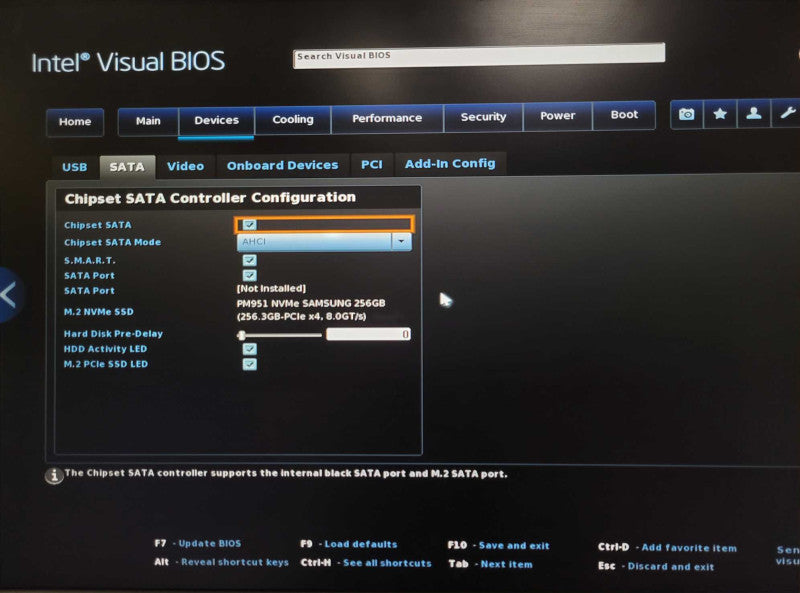
Task: Click the [Not Installed] SATA port value
Action: tap(271, 288)
